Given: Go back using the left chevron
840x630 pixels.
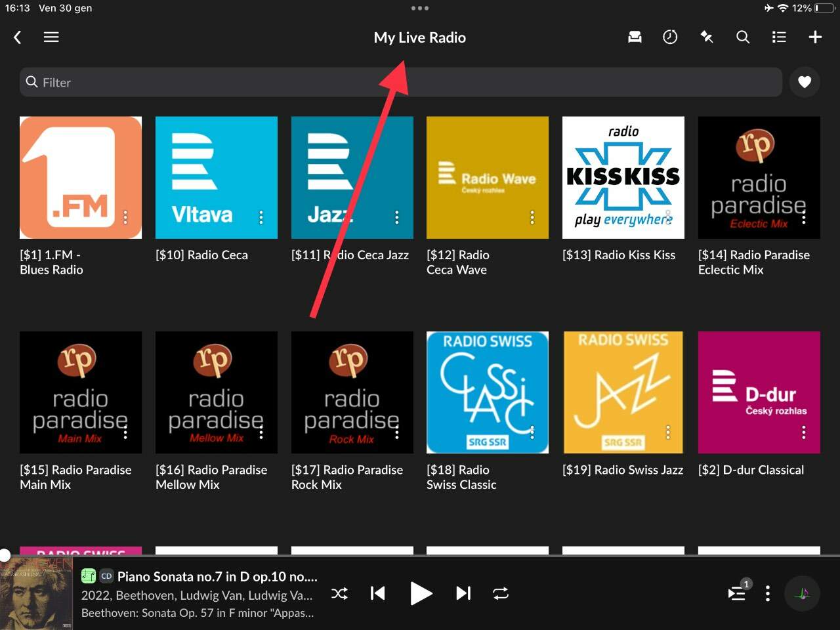Looking at the screenshot, I should (x=18, y=37).
